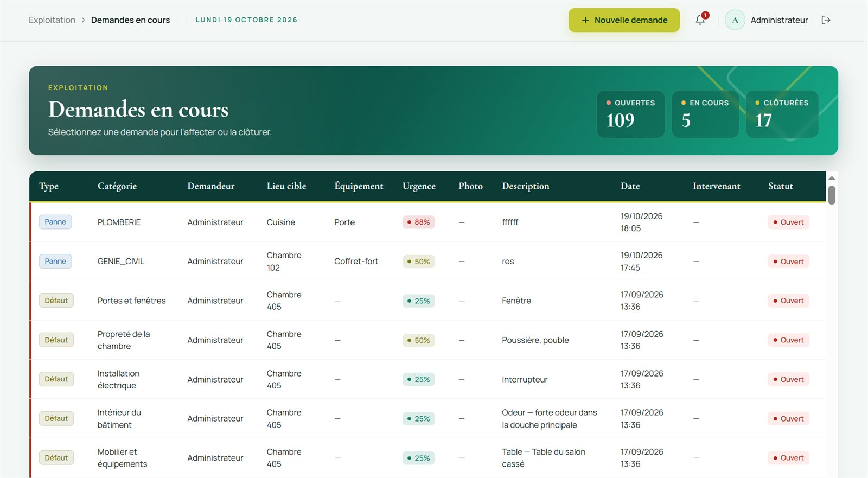Viewport: 868px width, 478px height.
Task: Click the Intérieur du bâtiment category cell
Action: tap(119, 419)
